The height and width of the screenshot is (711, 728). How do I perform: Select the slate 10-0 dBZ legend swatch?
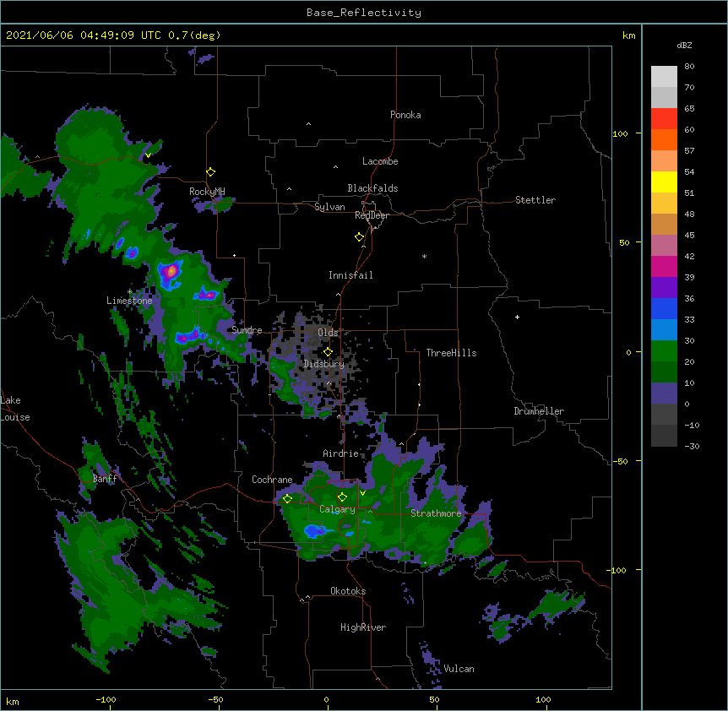coord(664,393)
